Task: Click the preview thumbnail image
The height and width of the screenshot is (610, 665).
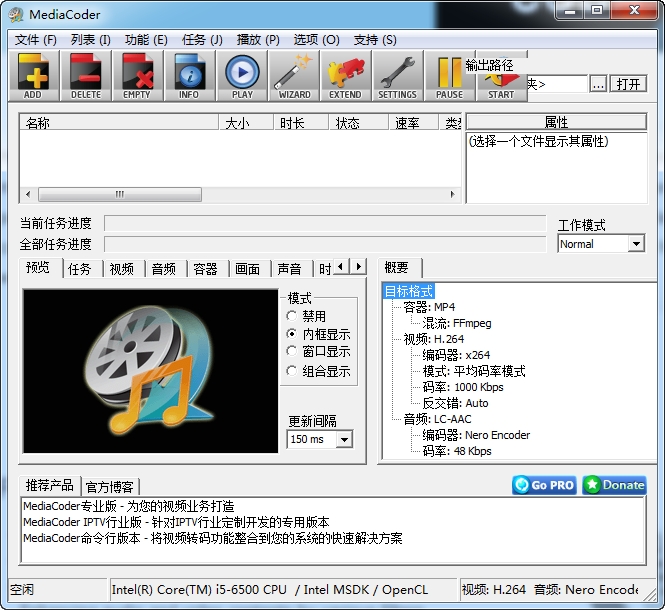Action: tap(151, 371)
